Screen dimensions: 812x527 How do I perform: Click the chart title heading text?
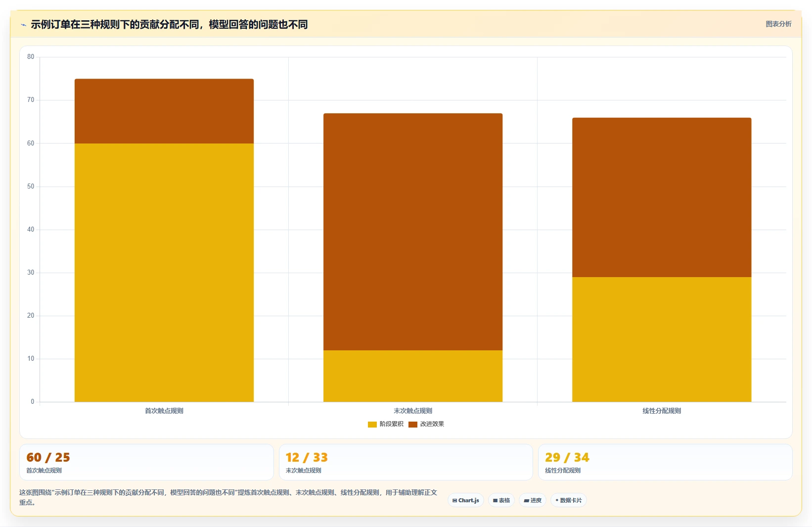pyautogui.click(x=169, y=24)
